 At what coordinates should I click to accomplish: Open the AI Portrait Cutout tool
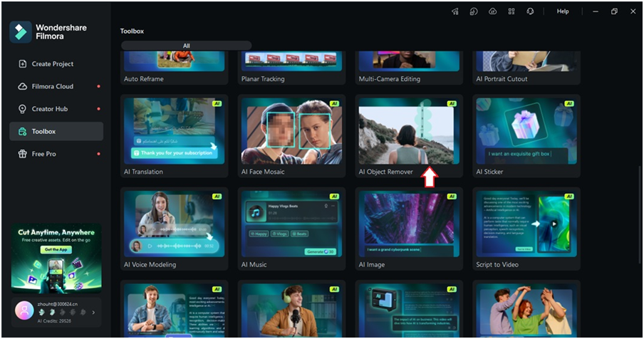(x=526, y=68)
